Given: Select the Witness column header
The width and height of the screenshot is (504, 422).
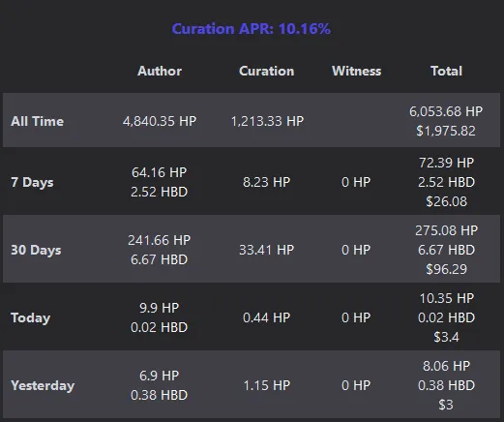Looking at the screenshot, I should [x=357, y=71].
